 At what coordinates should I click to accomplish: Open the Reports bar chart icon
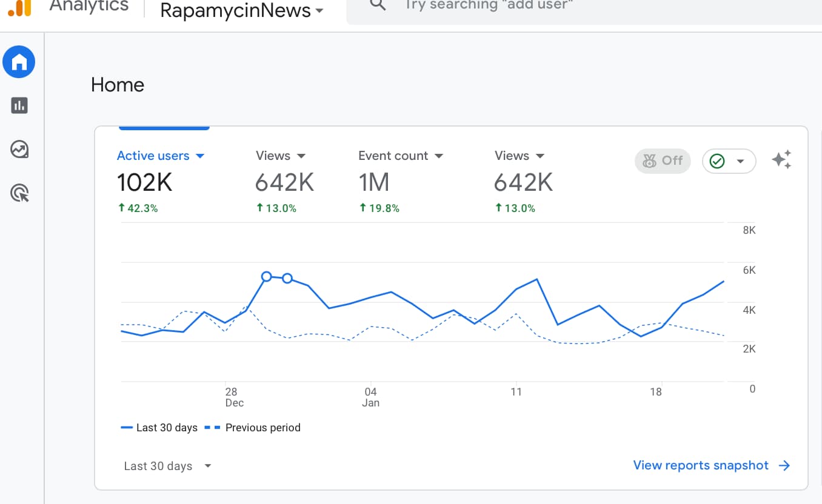click(x=19, y=105)
